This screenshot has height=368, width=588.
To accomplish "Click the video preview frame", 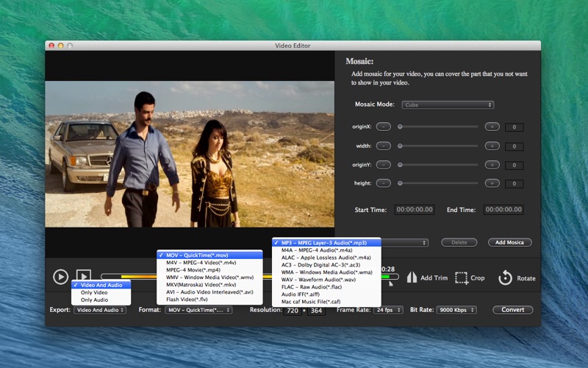I will (x=190, y=154).
